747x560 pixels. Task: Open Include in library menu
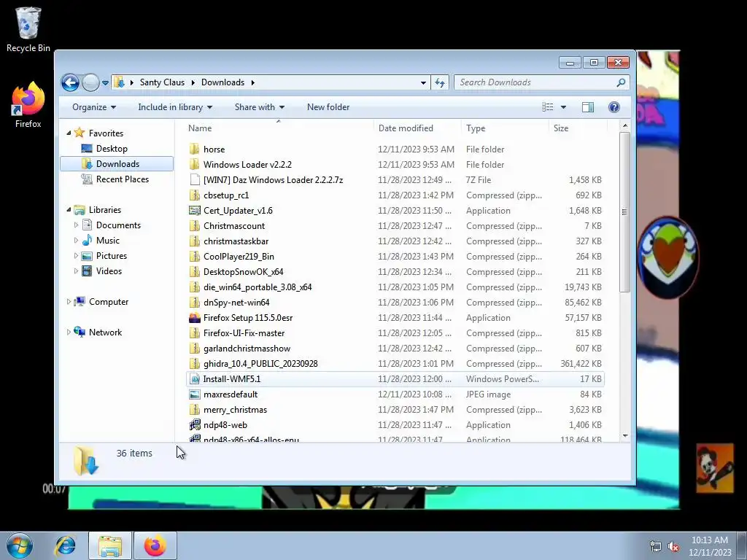point(175,107)
